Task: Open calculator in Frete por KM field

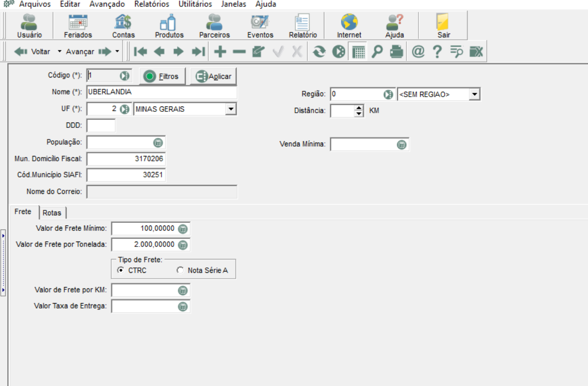Action: [183, 290]
